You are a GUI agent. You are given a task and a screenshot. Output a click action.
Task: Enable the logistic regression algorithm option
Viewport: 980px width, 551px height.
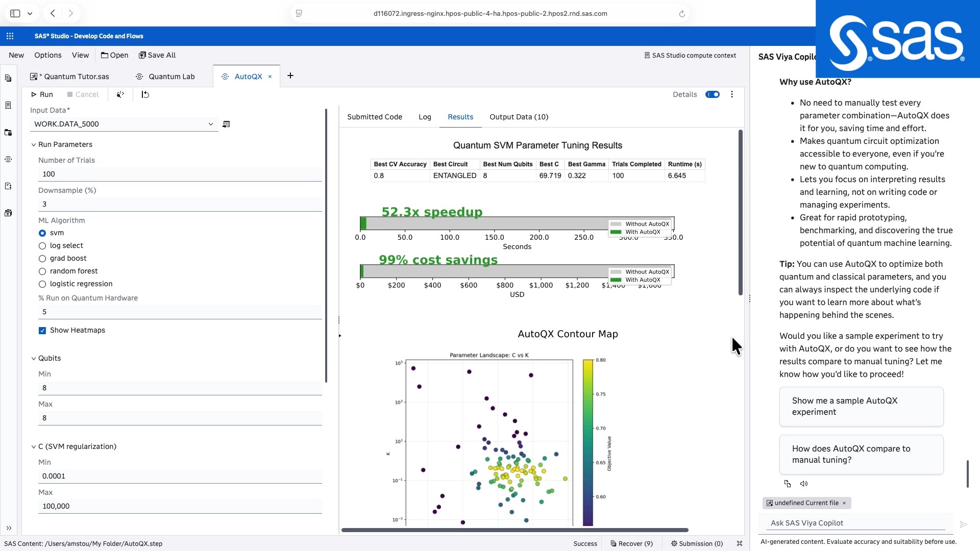coord(42,284)
